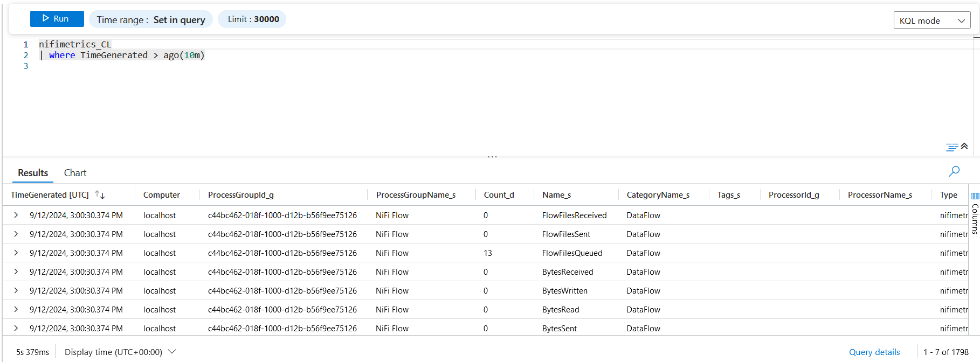Click the ProcessorName_s column header
Viewport: 980px width, 362px height.
(x=880, y=195)
